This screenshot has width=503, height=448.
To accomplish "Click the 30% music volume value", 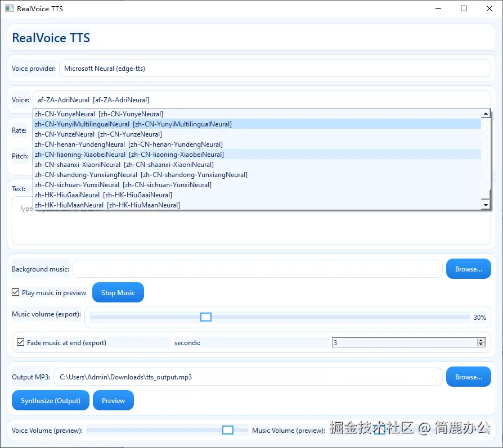I will click(480, 317).
